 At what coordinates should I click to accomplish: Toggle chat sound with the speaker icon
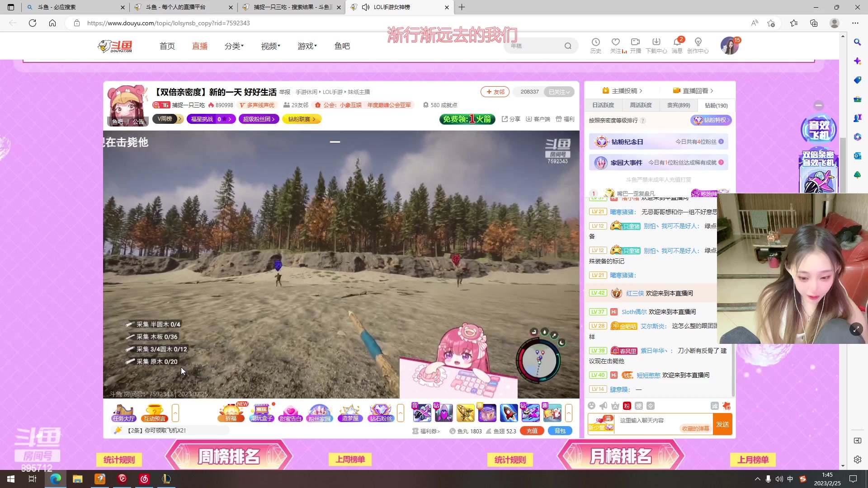603,406
